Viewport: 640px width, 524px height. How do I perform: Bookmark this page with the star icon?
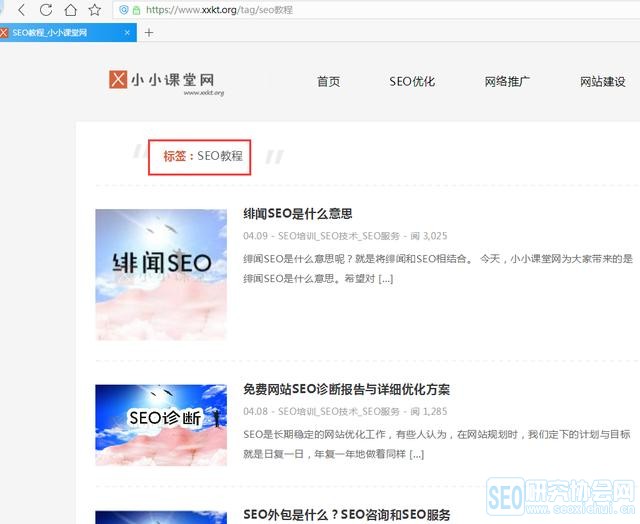(95, 10)
